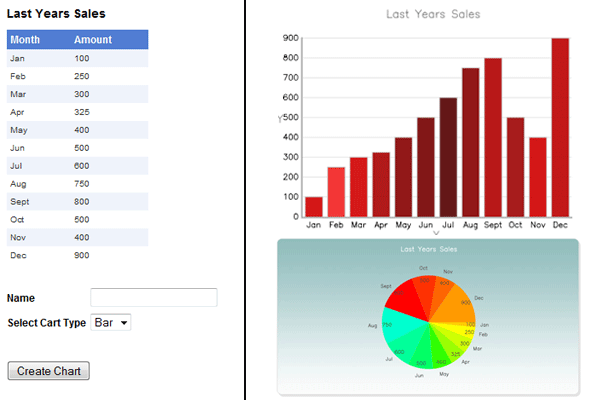Click the Apr bar in bar chart

point(381,184)
